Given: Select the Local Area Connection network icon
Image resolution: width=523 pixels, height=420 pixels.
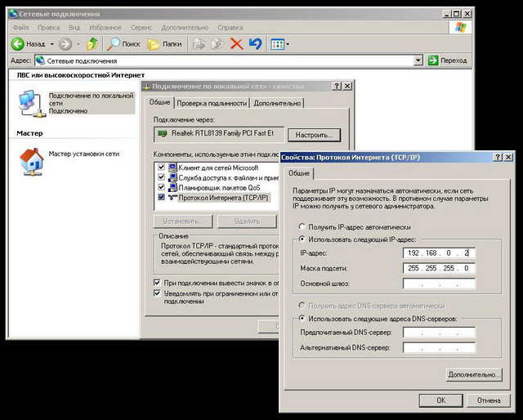Looking at the screenshot, I should click(30, 102).
